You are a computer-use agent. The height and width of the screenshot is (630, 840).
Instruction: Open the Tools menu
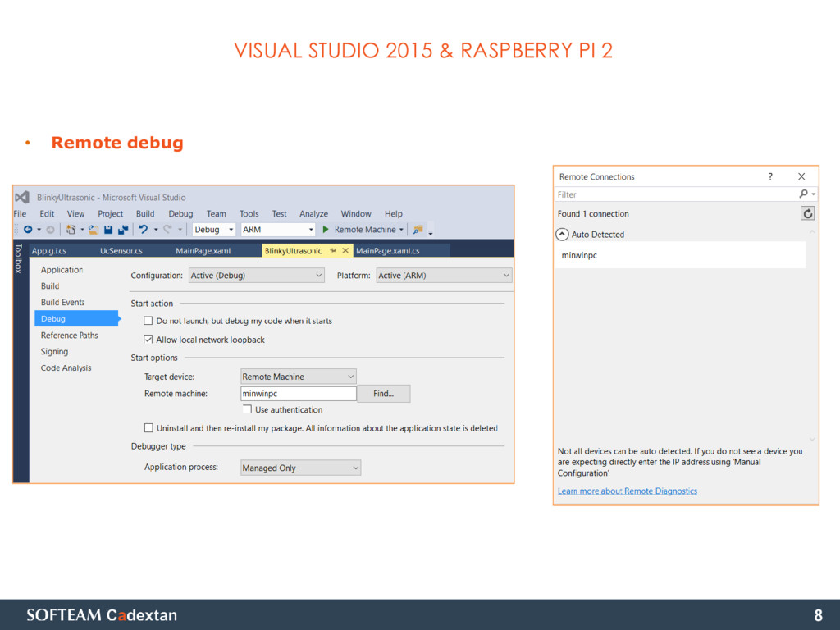coord(249,214)
